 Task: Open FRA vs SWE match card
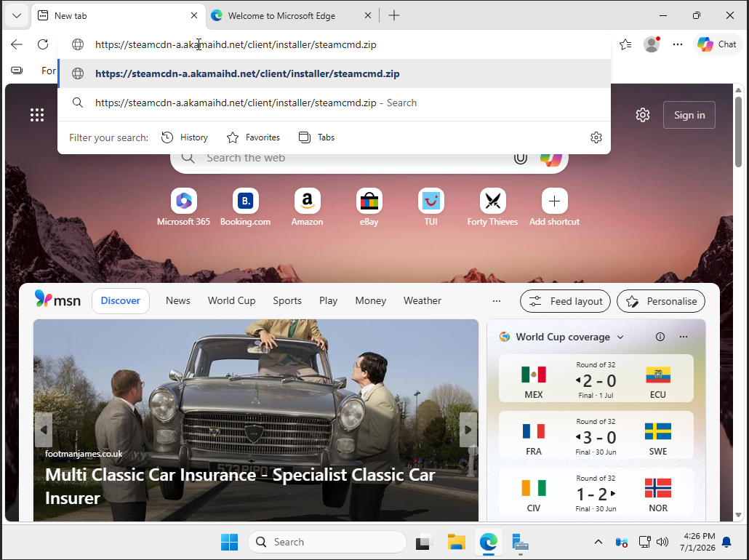point(596,436)
